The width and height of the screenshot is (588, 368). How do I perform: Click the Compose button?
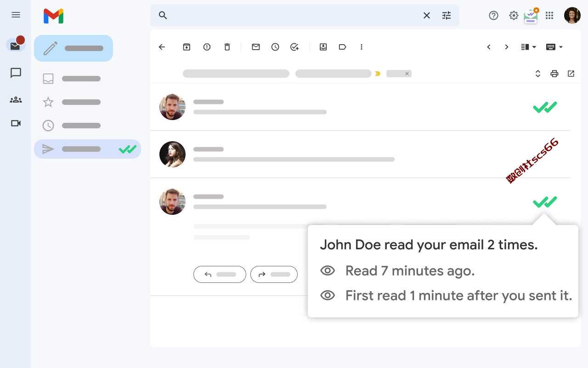coord(73,48)
